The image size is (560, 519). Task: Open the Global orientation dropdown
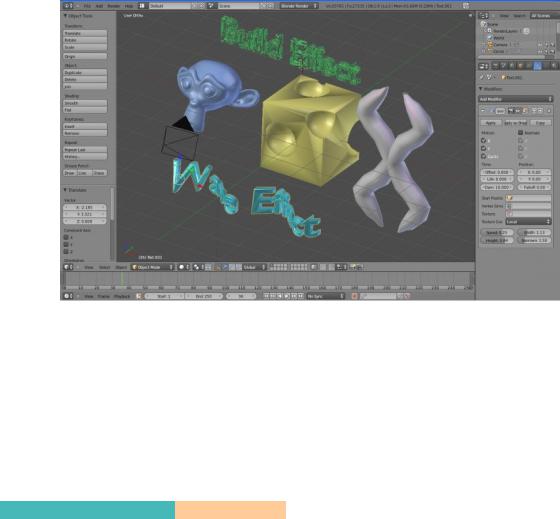(254, 267)
